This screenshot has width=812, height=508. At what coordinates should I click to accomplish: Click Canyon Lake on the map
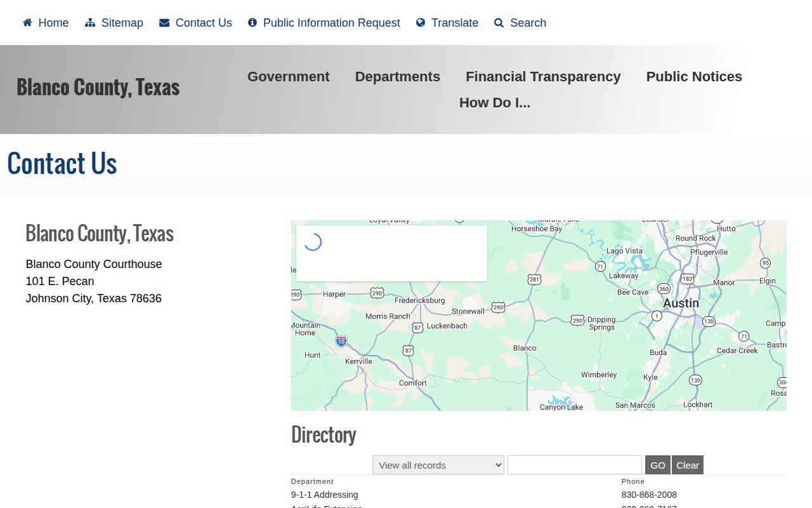tap(561, 407)
